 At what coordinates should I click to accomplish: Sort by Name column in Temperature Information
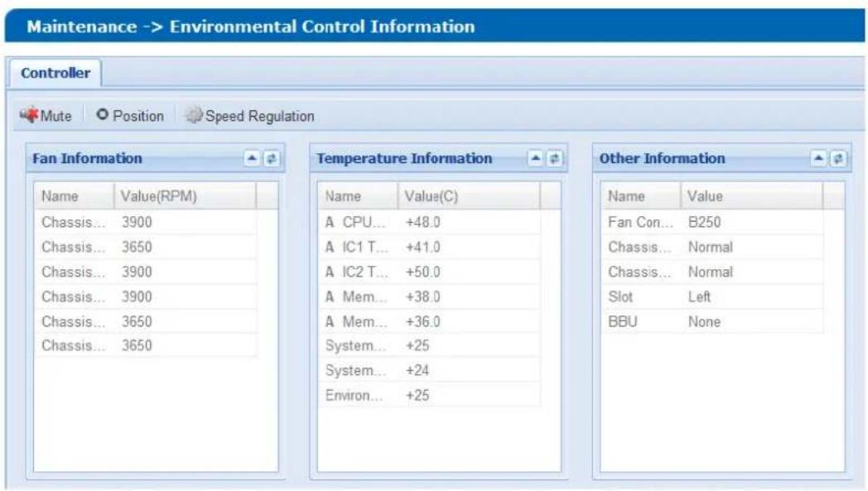point(358,196)
